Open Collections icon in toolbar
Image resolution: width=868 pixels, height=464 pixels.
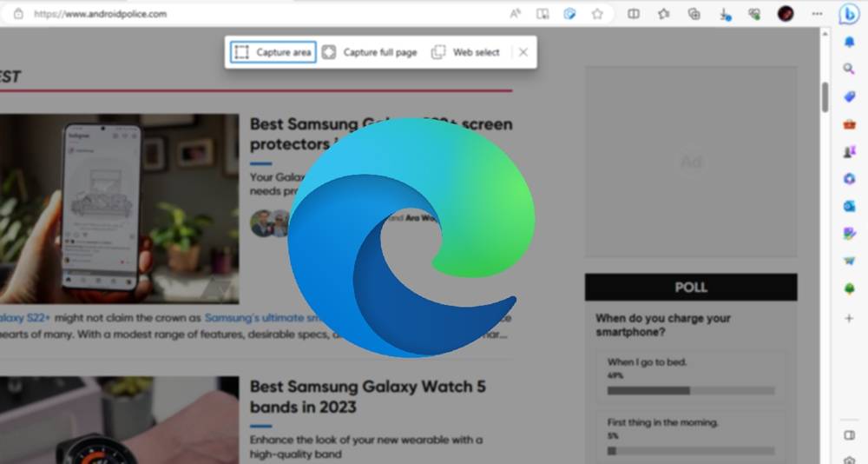tap(694, 14)
